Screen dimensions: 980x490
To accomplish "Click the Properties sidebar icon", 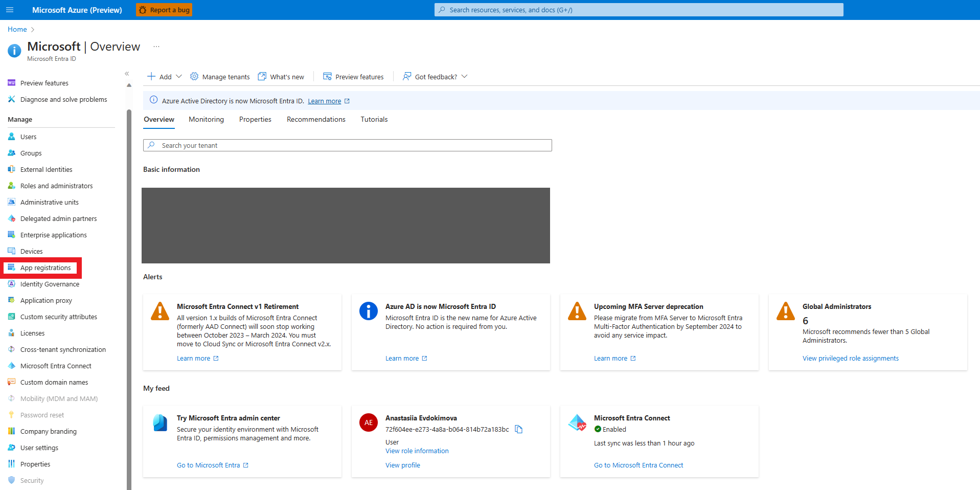I will (11, 464).
